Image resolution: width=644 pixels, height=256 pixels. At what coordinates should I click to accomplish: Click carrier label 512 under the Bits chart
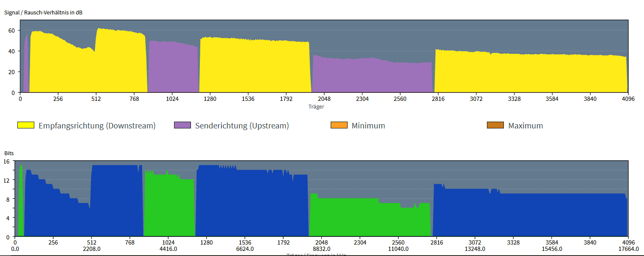click(x=91, y=243)
